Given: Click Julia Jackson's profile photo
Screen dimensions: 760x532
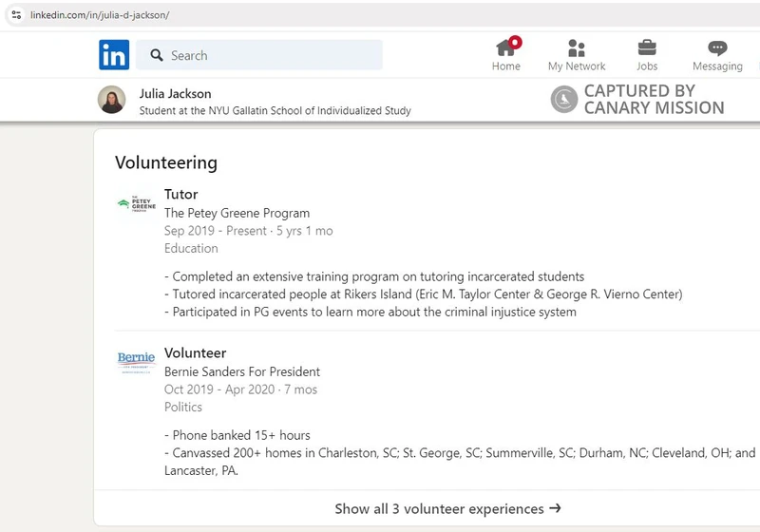Looking at the screenshot, I should [x=112, y=100].
